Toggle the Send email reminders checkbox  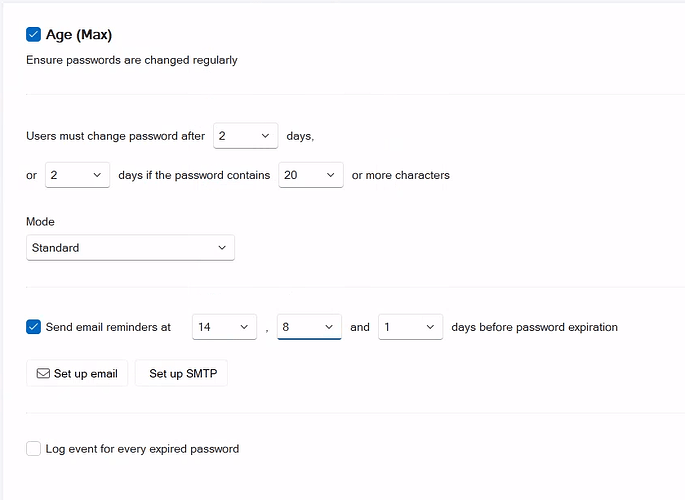34,327
